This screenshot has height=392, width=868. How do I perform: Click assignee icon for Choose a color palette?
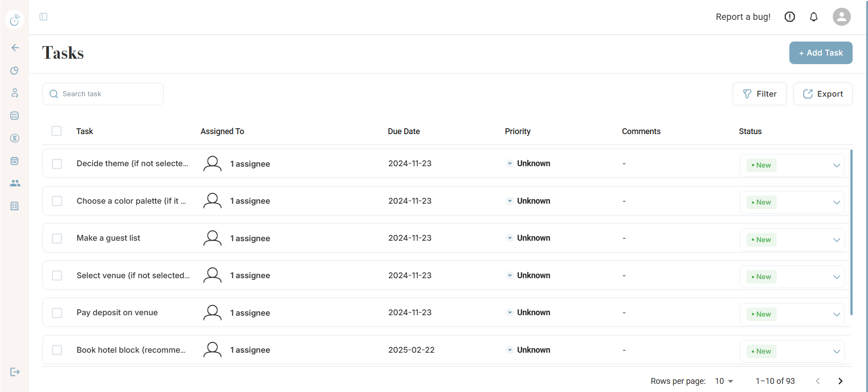click(212, 201)
